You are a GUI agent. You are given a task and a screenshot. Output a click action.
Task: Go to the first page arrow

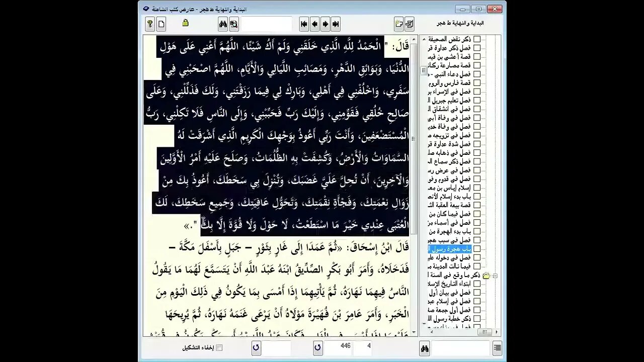coord(304,24)
